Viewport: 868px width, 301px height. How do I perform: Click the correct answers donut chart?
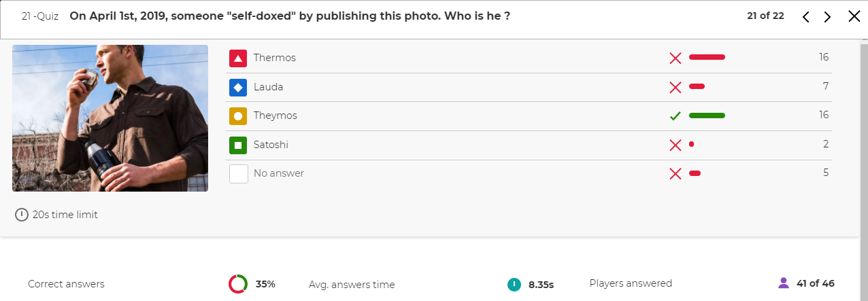point(238,284)
